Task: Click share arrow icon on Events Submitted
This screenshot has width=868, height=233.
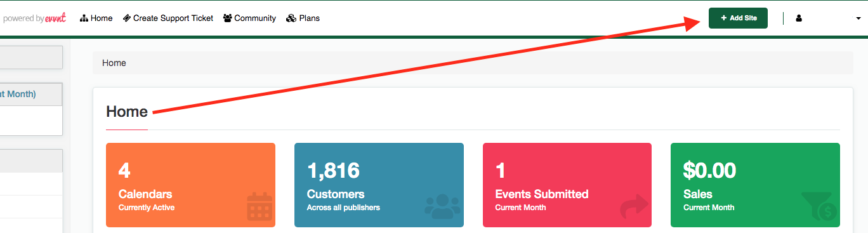Action: click(x=634, y=207)
